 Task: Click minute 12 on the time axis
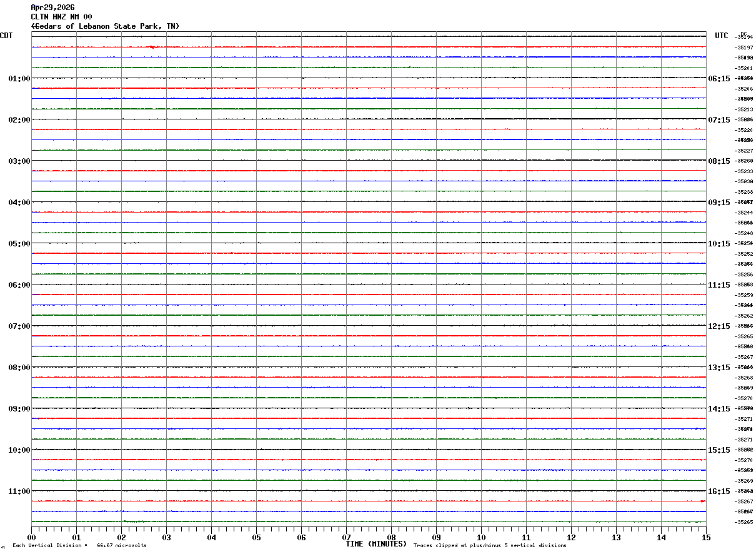click(571, 536)
